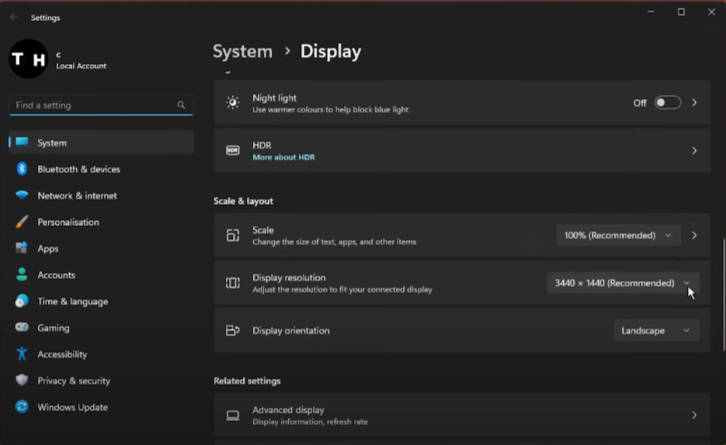Open the Display orientation Landscape dropdown

point(655,330)
